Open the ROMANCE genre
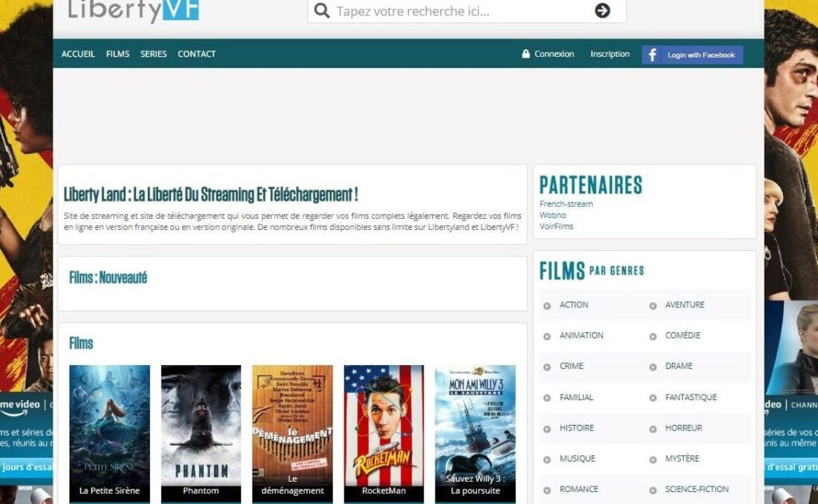 pyautogui.click(x=578, y=490)
